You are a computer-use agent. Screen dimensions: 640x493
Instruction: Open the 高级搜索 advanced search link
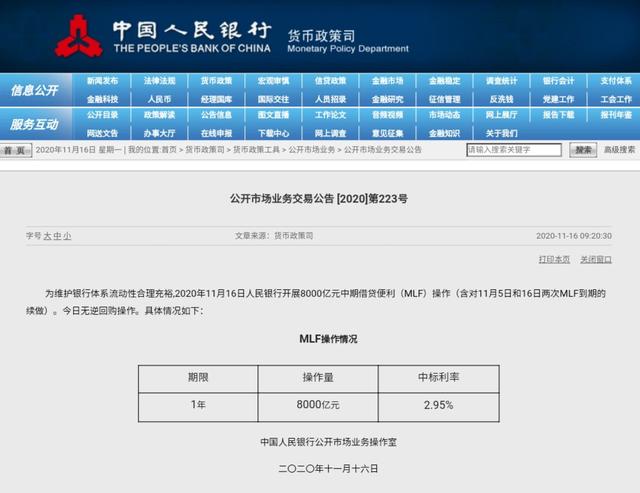pyautogui.click(x=620, y=150)
